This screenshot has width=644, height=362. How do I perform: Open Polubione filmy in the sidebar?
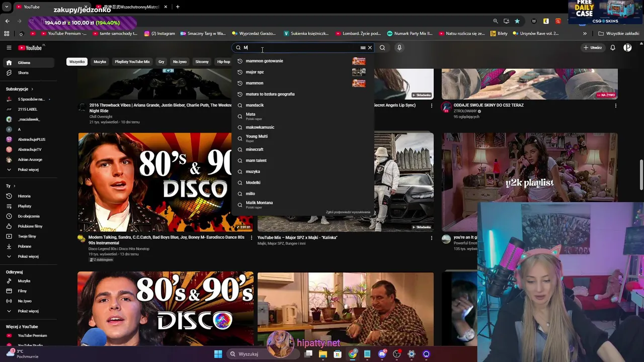pyautogui.click(x=29, y=226)
